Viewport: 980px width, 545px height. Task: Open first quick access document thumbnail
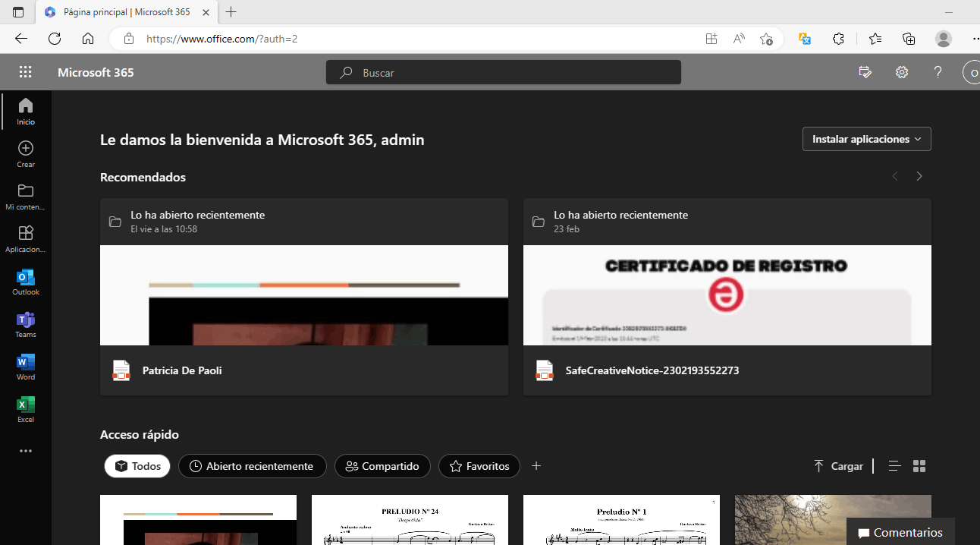[198, 520]
